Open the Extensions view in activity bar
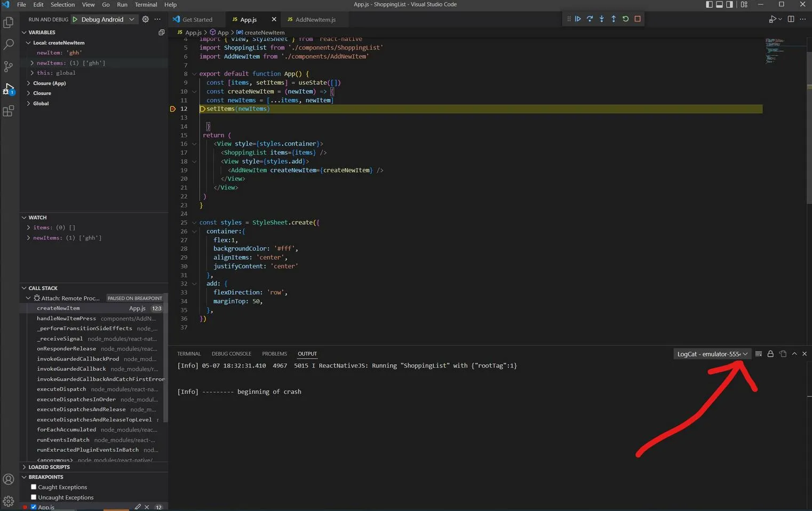Image resolution: width=812 pixels, height=511 pixels. pos(9,111)
